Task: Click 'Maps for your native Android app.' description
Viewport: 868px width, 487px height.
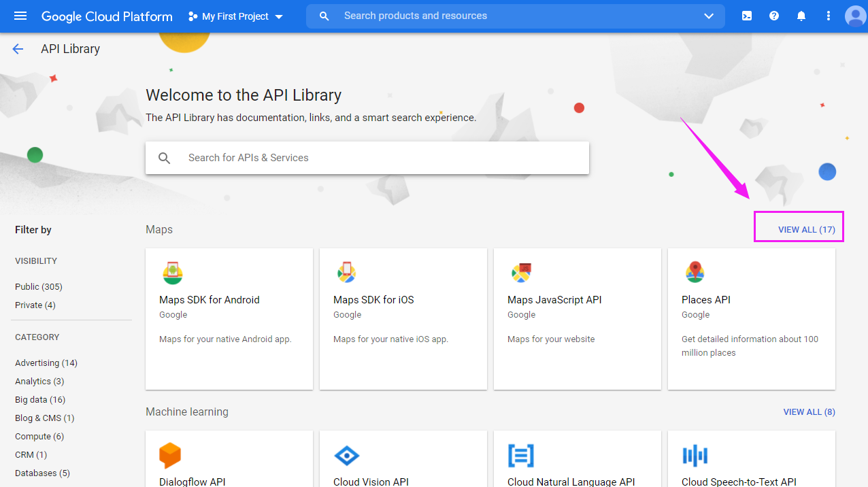Action: pyautogui.click(x=225, y=339)
